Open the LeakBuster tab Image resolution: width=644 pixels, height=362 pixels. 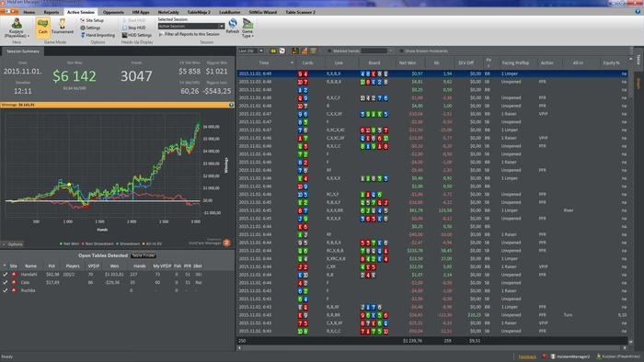(230, 12)
